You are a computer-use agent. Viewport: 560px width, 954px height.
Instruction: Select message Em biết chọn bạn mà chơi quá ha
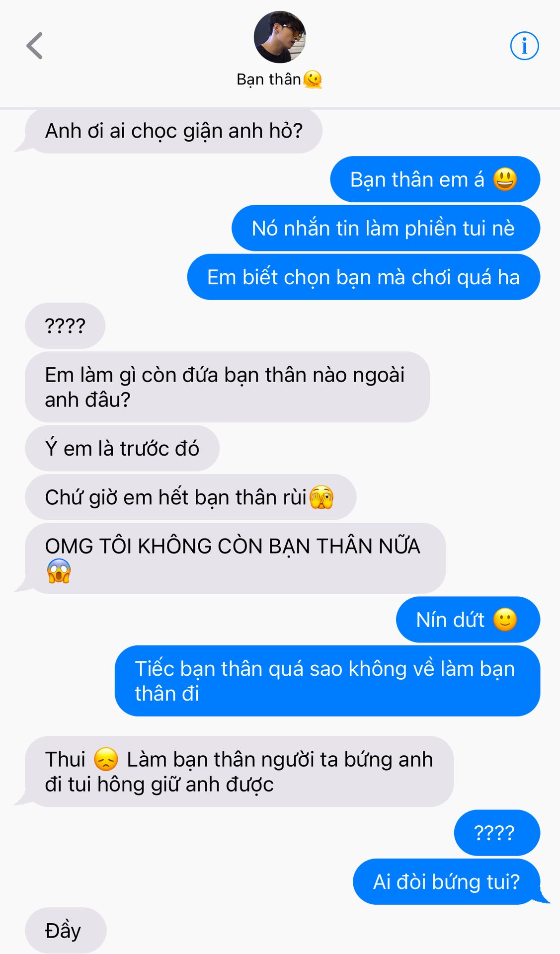click(363, 277)
